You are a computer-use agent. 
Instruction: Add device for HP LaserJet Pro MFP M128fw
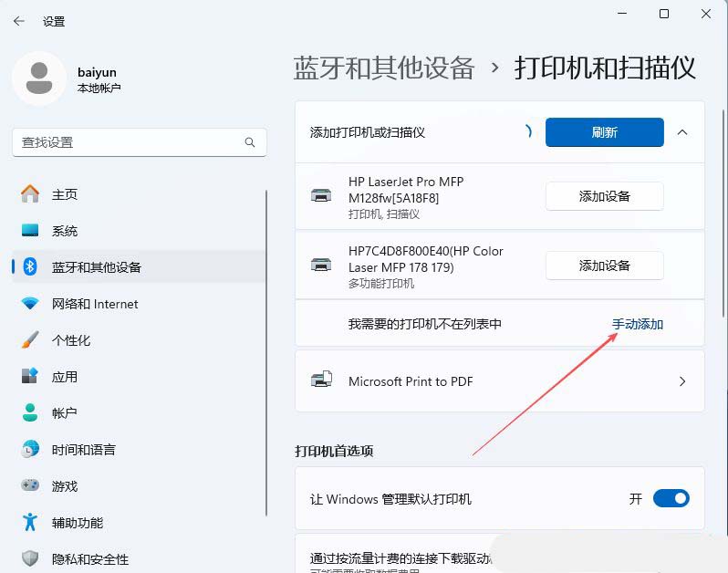click(605, 196)
